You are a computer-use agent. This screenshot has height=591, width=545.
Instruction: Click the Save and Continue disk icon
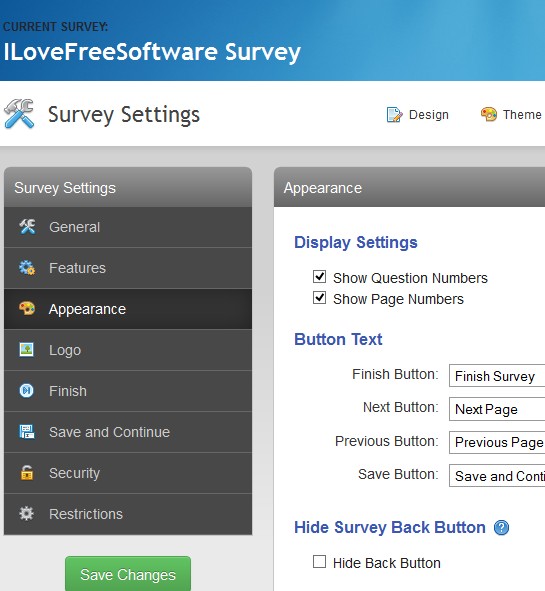(27, 432)
